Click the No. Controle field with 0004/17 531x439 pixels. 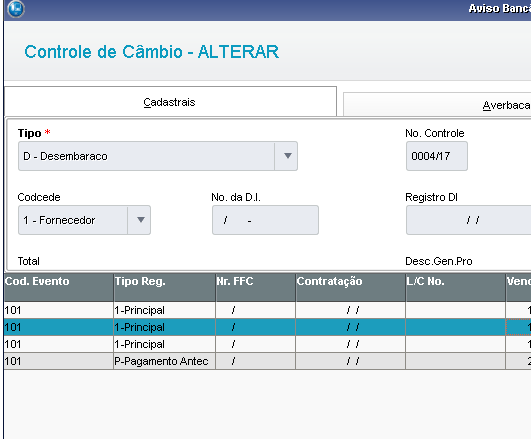[x=437, y=156]
